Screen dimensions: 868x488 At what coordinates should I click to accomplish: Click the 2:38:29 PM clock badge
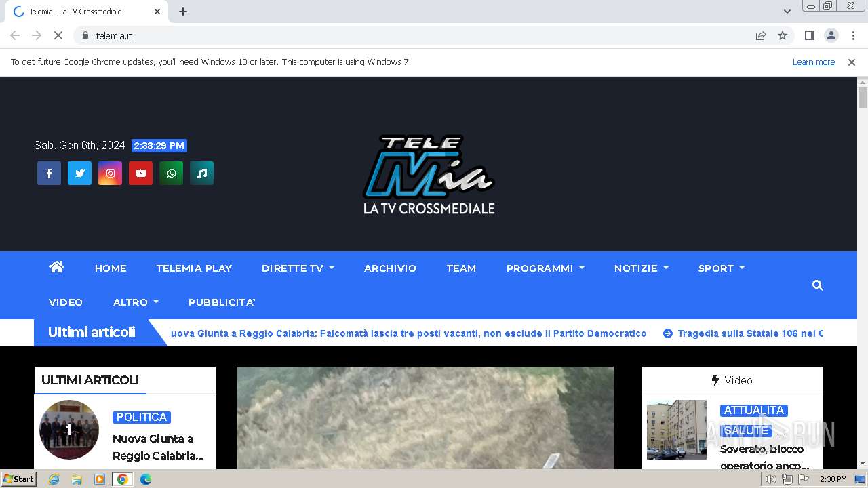click(x=159, y=146)
